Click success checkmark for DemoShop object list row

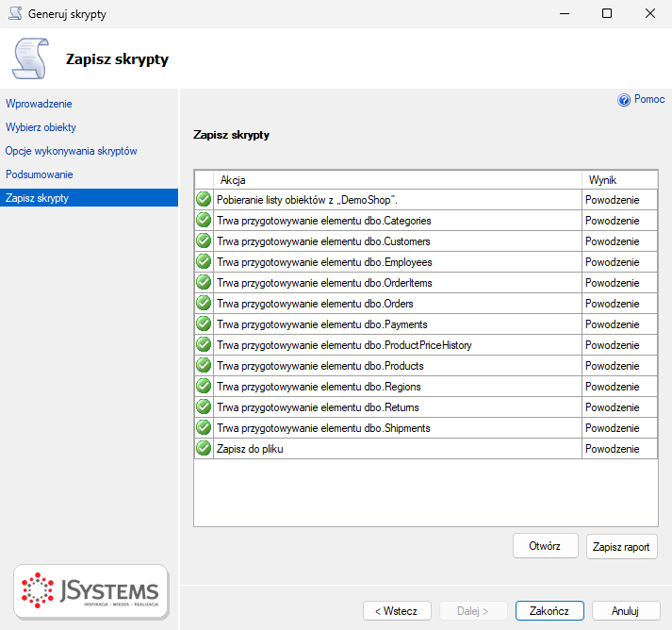204,199
